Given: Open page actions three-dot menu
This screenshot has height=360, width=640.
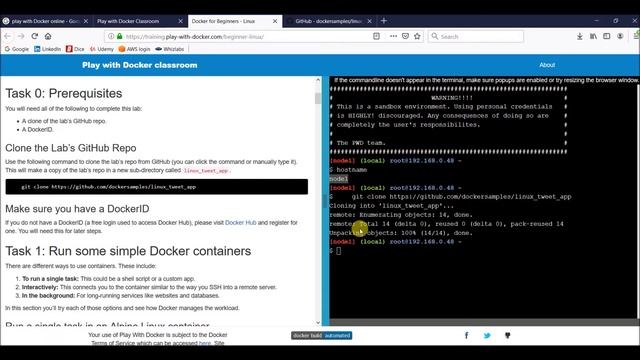Looking at the screenshot, I should point(393,36).
